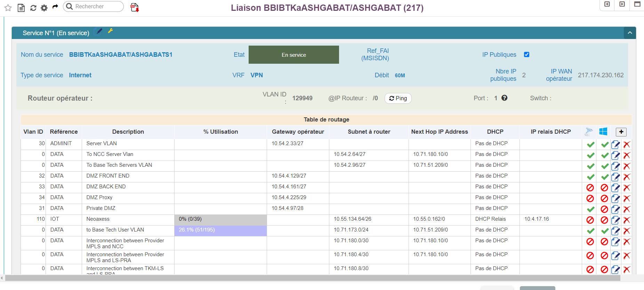Click the help icon next to Port

tap(504, 98)
